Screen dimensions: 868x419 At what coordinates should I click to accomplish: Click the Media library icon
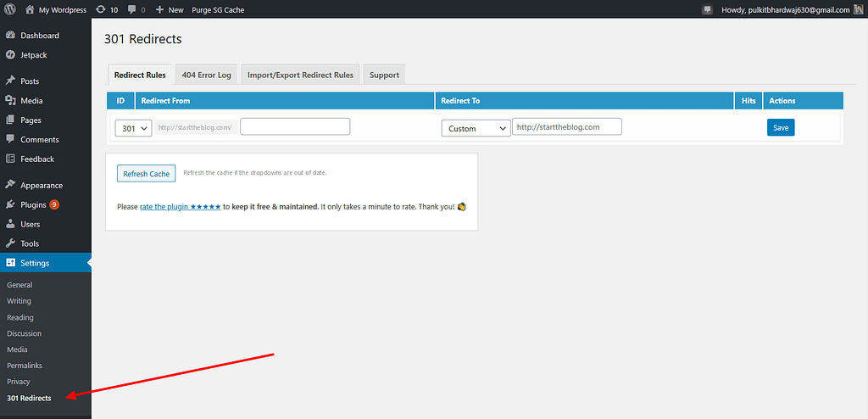pos(10,100)
